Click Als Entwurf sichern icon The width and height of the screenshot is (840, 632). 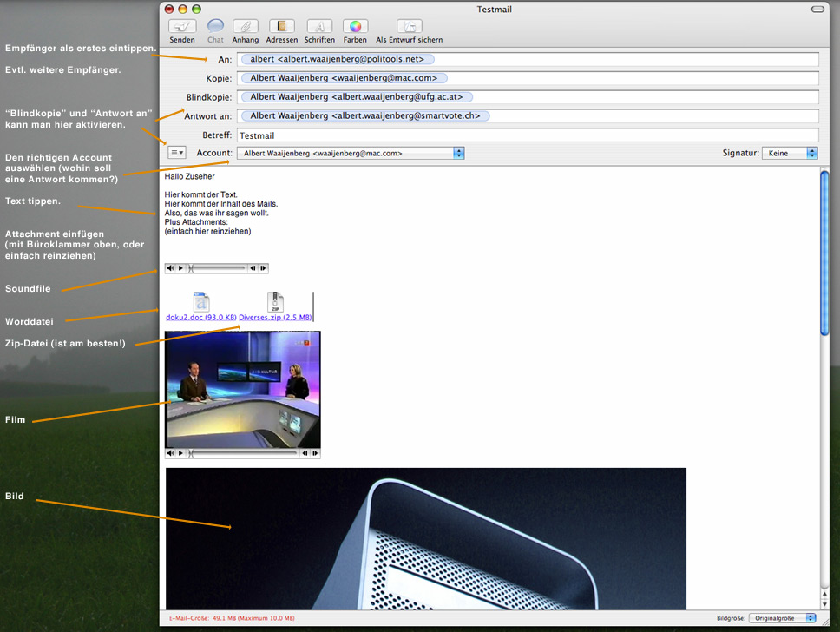tap(409, 27)
